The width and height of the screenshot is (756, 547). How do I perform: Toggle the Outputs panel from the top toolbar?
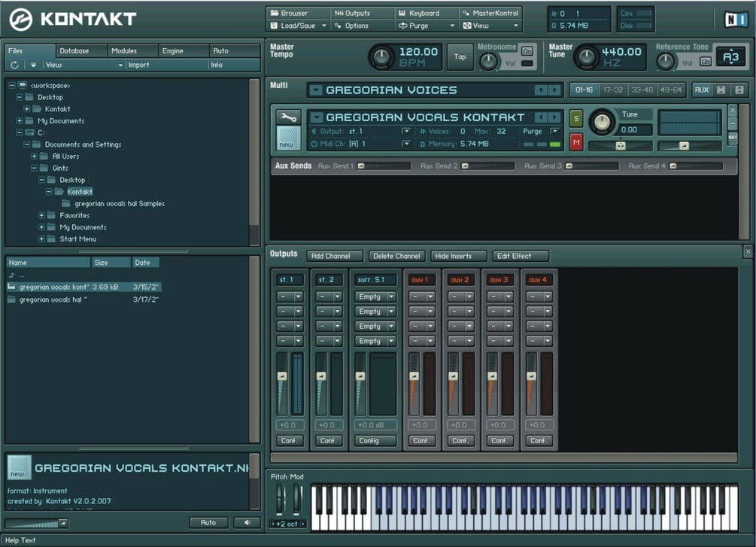click(353, 13)
